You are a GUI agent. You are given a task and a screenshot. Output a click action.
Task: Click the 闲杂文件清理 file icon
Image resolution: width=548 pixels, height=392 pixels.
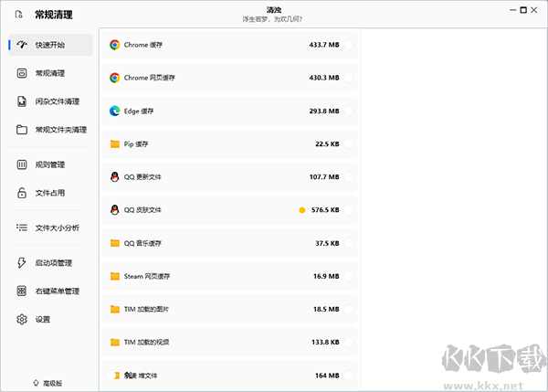22,101
